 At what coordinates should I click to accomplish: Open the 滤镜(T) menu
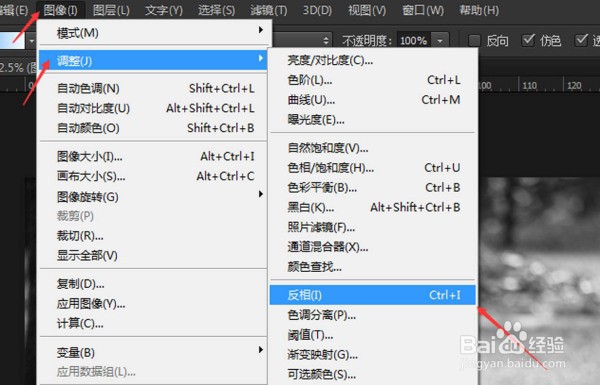(269, 10)
